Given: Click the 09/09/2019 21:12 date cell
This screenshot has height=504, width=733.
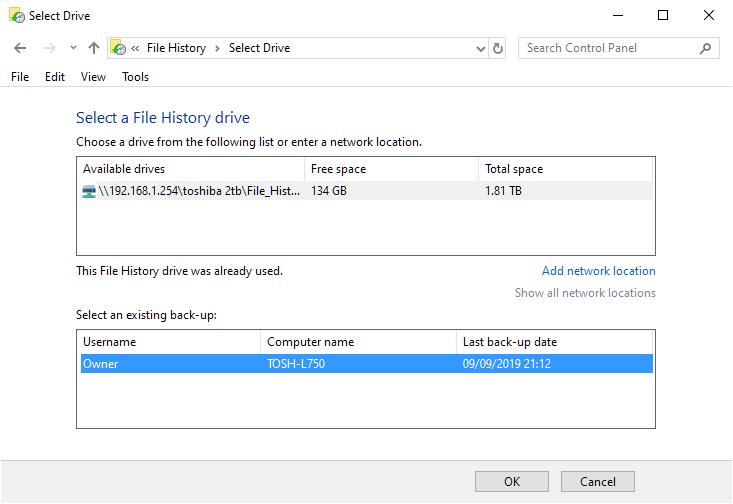Looking at the screenshot, I should pyautogui.click(x=507, y=364).
